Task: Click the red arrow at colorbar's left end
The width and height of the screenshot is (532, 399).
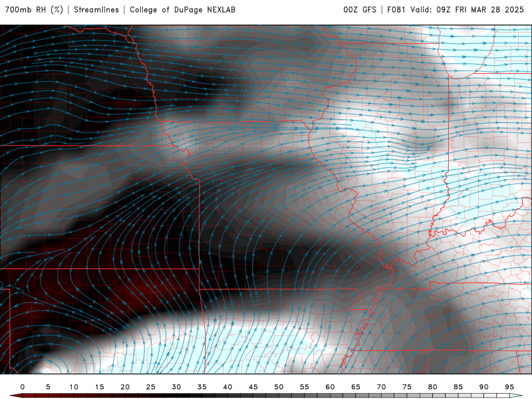Action: (x=15, y=396)
